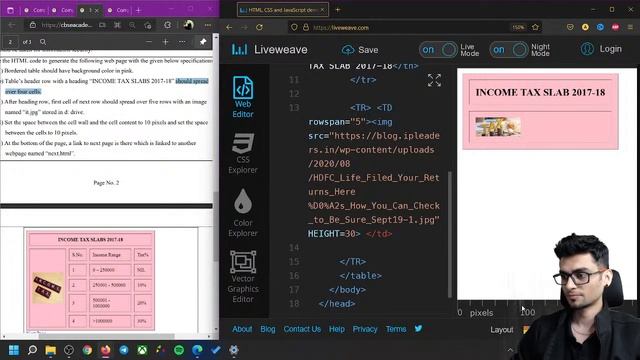Search inside the PDF document
The width and height of the screenshot is (640, 360).
[x=43, y=42]
